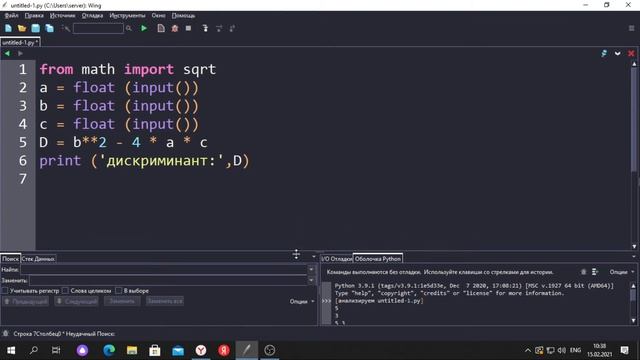Open Task View on the taskbar
Image resolution: width=640 pixels, height=360 pixels.
(56, 350)
